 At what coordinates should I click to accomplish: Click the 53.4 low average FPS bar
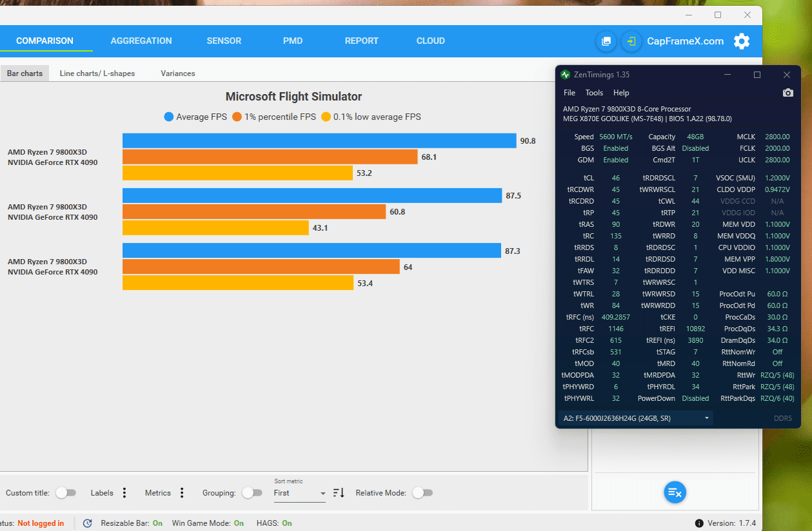pyautogui.click(x=238, y=282)
